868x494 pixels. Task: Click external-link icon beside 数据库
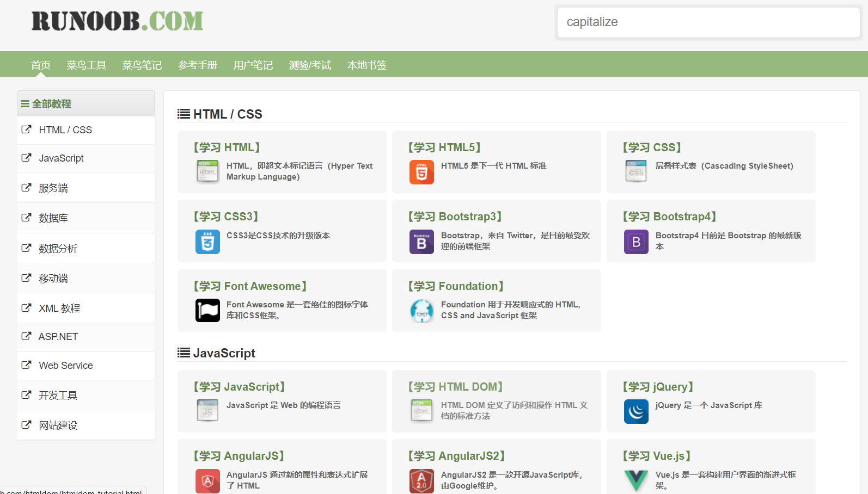pyautogui.click(x=26, y=218)
